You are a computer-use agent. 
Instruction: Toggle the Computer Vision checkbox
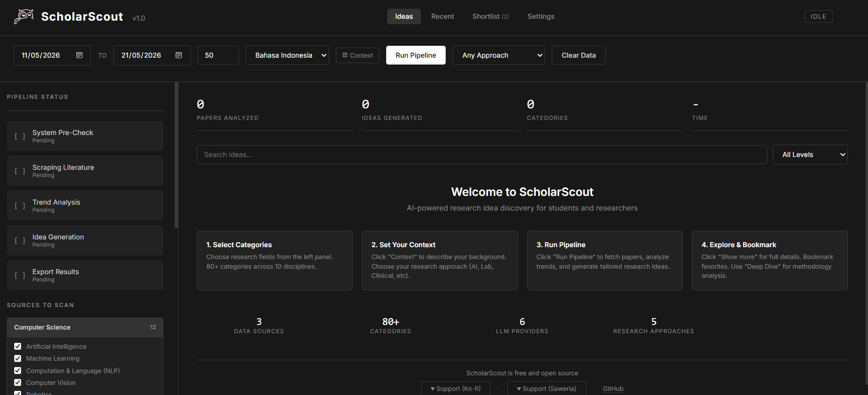(18, 383)
